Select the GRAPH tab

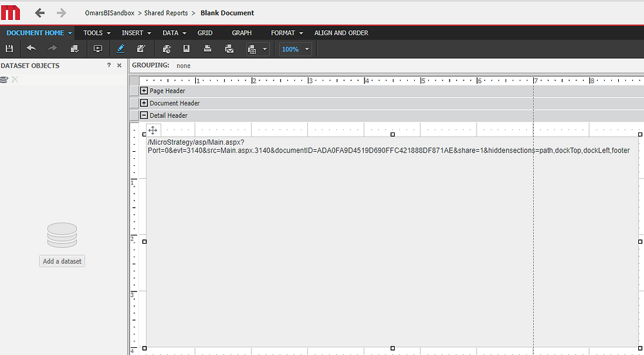tap(241, 33)
